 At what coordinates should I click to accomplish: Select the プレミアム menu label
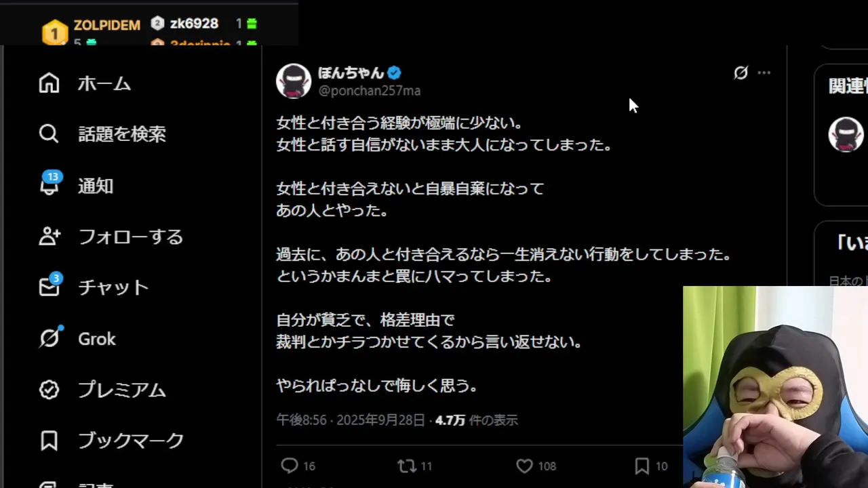122,390
